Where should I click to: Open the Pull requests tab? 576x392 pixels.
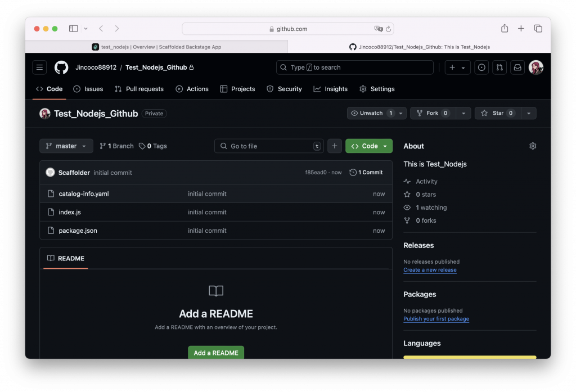(139, 89)
